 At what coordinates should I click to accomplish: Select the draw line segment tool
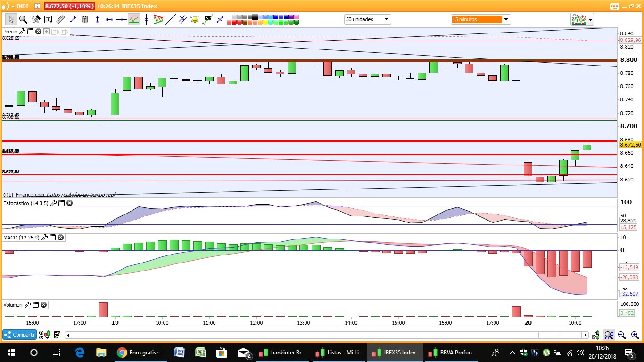tap(73, 19)
